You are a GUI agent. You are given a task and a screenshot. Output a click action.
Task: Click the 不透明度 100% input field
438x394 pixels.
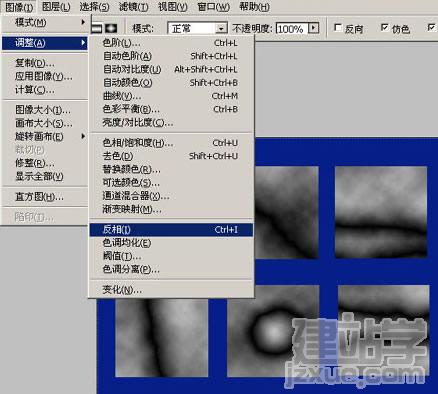point(292,29)
